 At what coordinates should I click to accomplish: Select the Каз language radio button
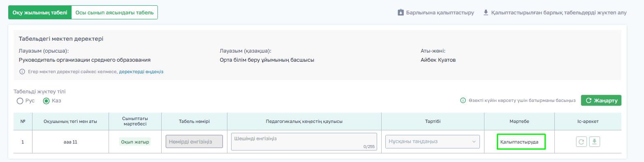pos(46,101)
